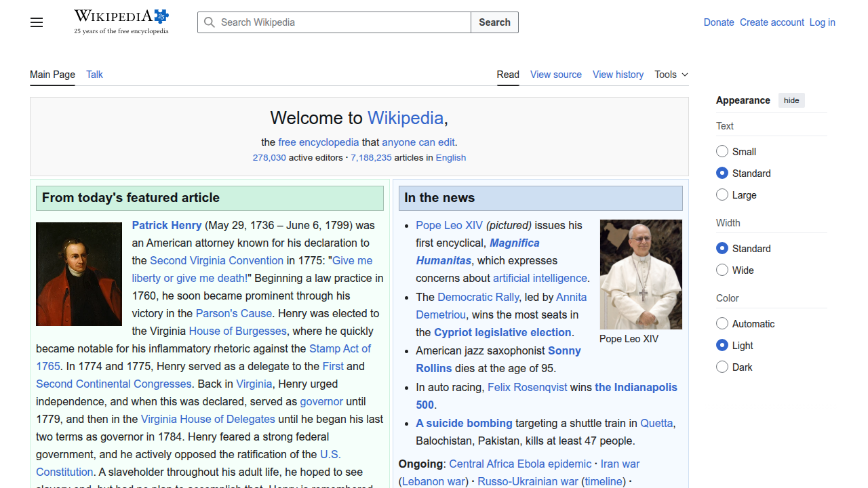
Task: Open the Central Africa Ebola epidemic link
Action: point(520,464)
